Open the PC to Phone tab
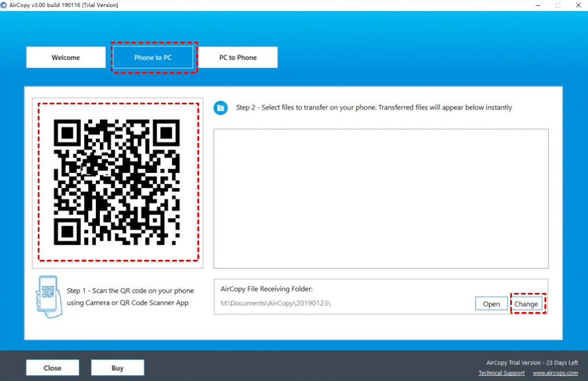This screenshot has width=588, height=381. (238, 57)
